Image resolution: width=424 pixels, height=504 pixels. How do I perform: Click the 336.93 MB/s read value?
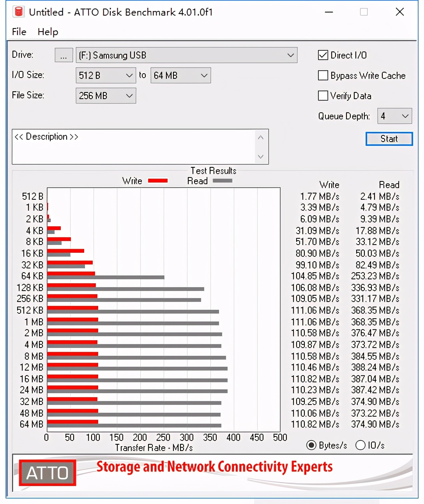[375, 287]
